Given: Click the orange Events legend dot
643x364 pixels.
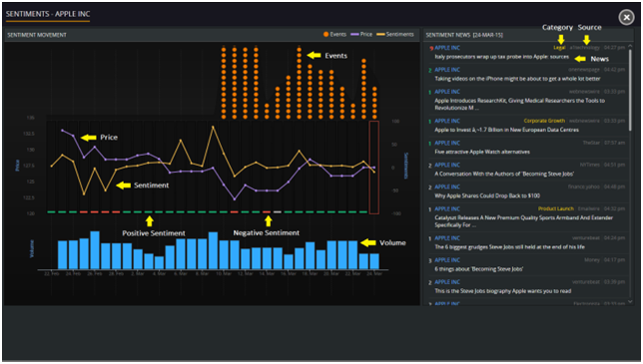Looking at the screenshot, I should 326,34.
